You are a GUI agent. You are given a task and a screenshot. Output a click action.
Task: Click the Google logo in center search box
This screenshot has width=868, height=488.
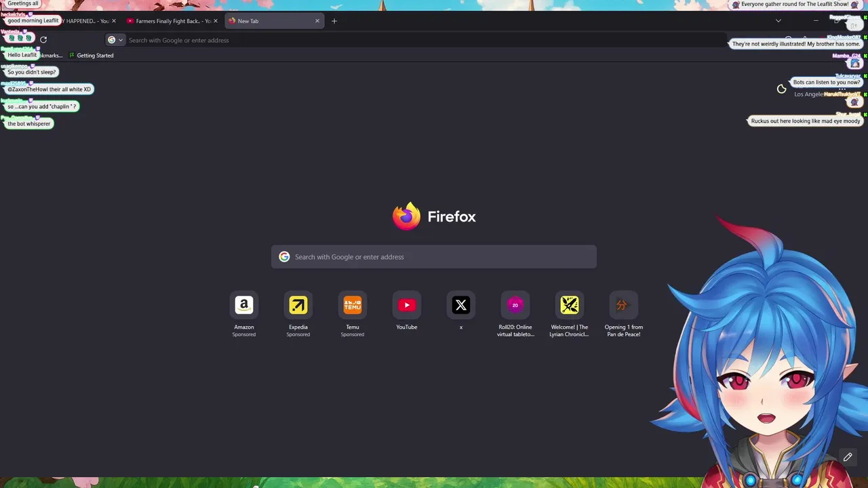pyautogui.click(x=284, y=257)
